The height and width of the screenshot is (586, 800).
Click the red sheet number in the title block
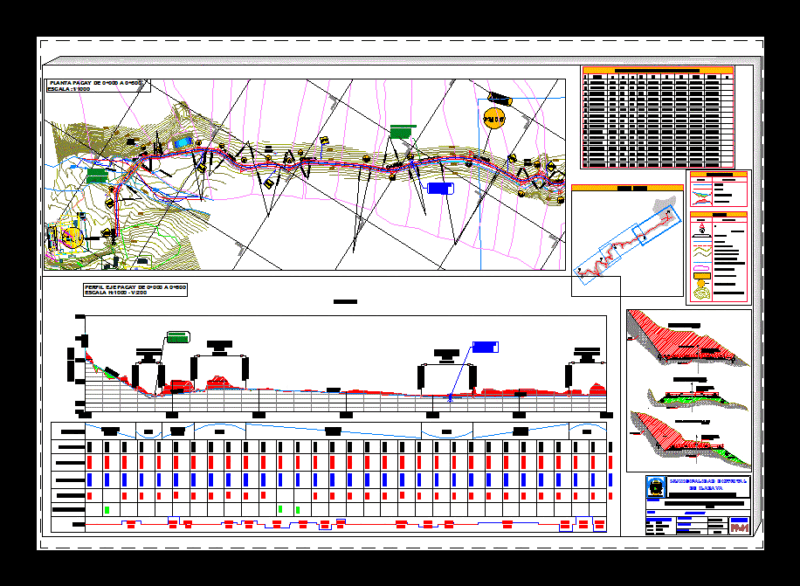click(739, 528)
